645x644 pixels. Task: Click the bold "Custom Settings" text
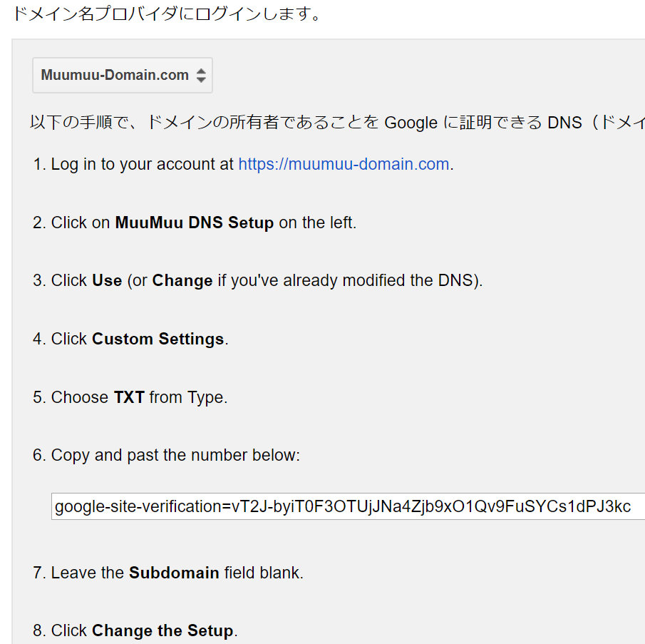[158, 339]
